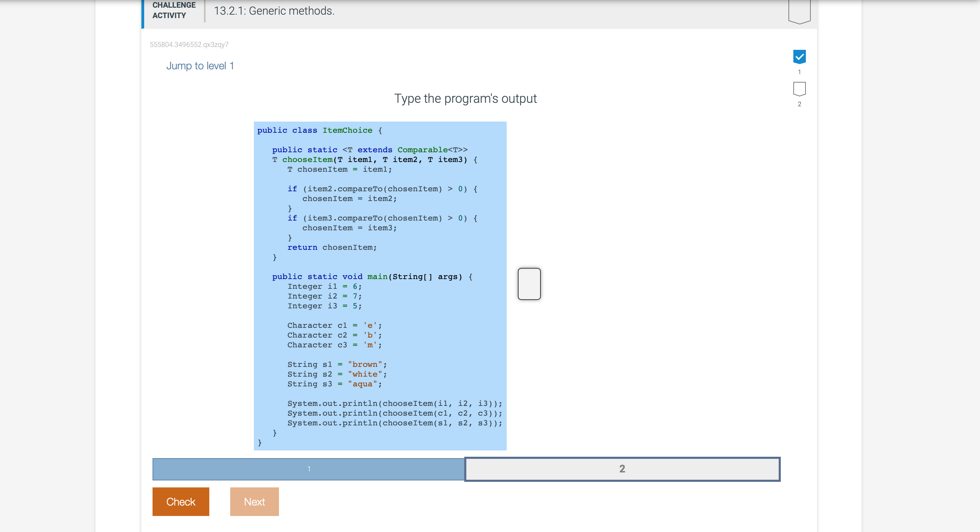
Task: Select level 2 progress bar segment
Action: pos(622,469)
